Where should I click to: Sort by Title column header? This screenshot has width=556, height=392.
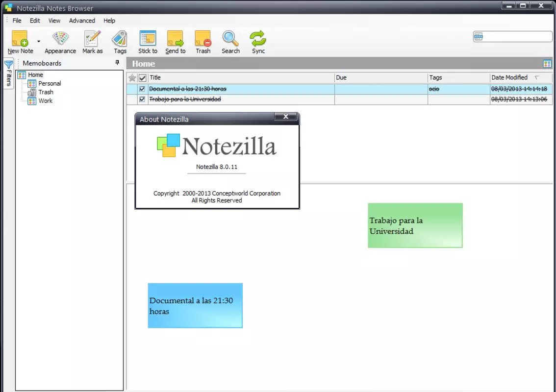(x=241, y=77)
